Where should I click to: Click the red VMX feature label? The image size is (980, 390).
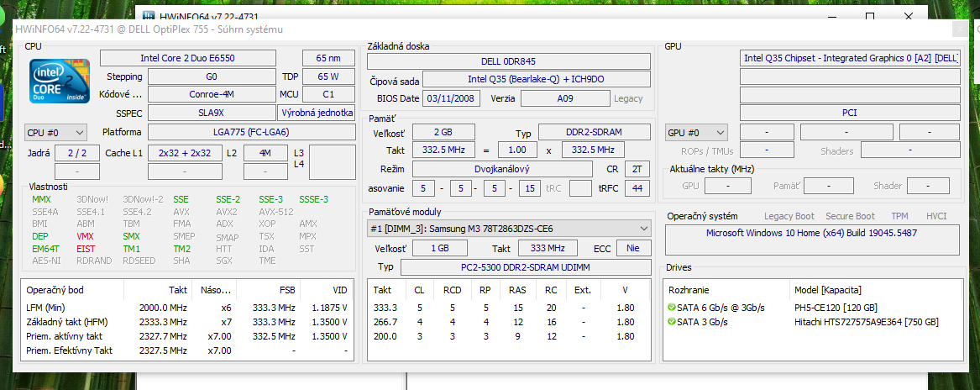tap(86, 236)
